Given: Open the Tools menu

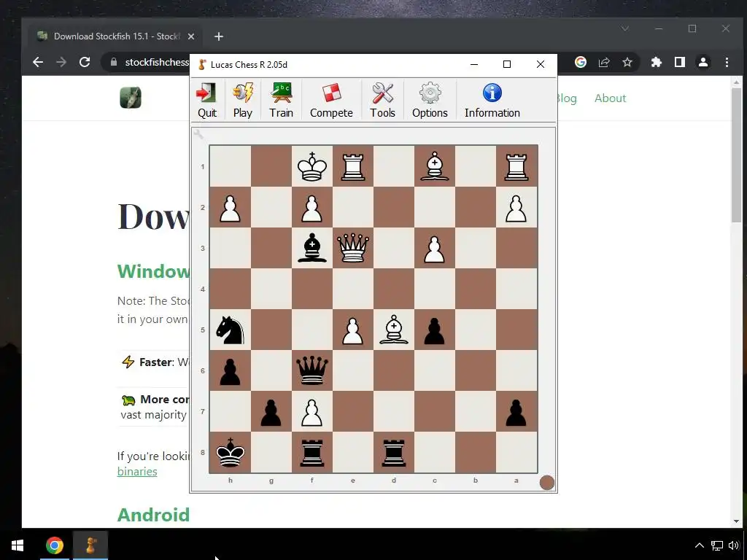Looking at the screenshot, I should (382, 101).
